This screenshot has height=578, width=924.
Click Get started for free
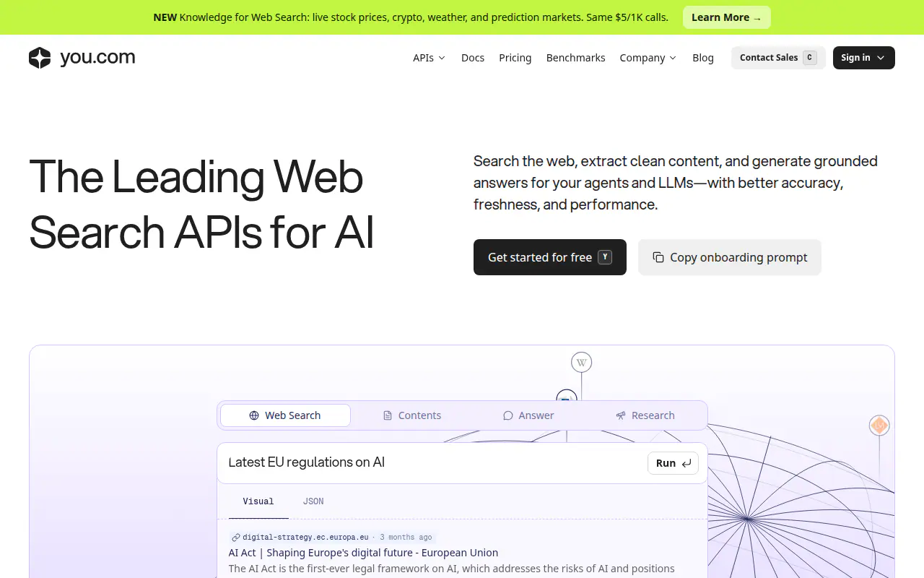[550, 257]
